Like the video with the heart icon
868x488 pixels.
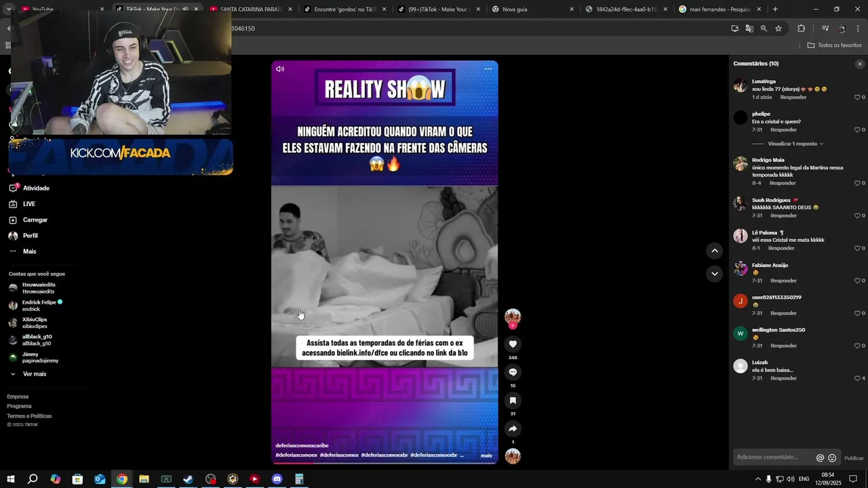[x=513, y=344]
